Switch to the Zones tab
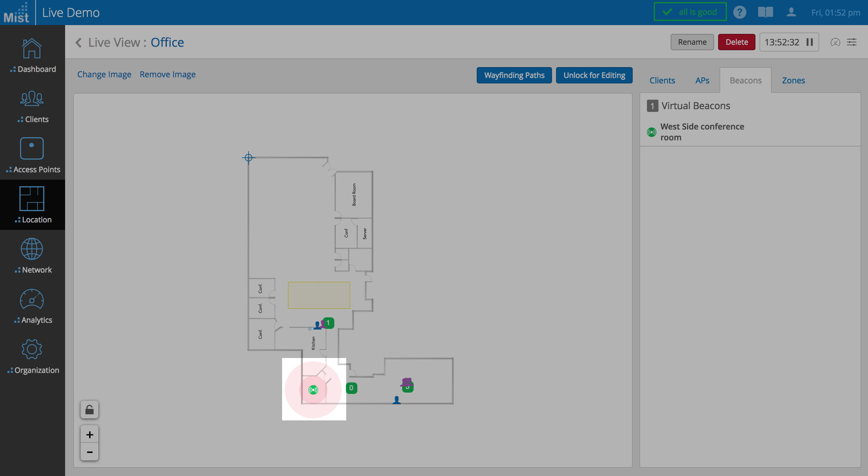The image size is (868, 476). coord(793,80)
